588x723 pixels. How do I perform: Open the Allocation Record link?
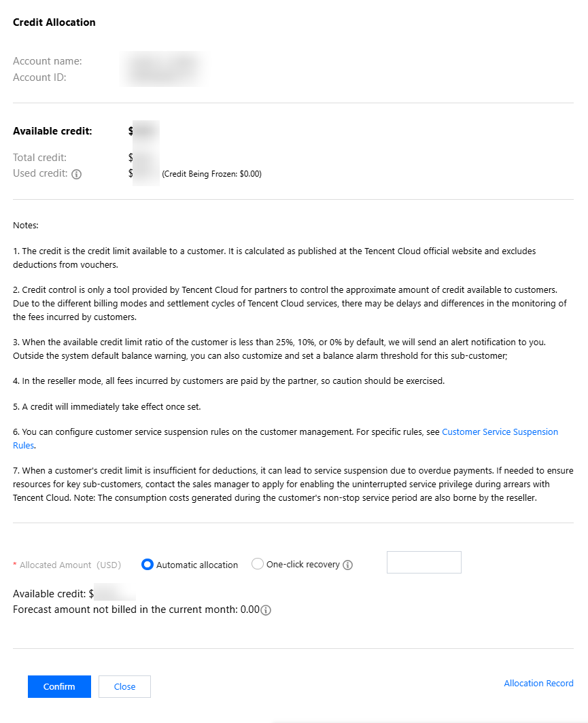(538, 683)
